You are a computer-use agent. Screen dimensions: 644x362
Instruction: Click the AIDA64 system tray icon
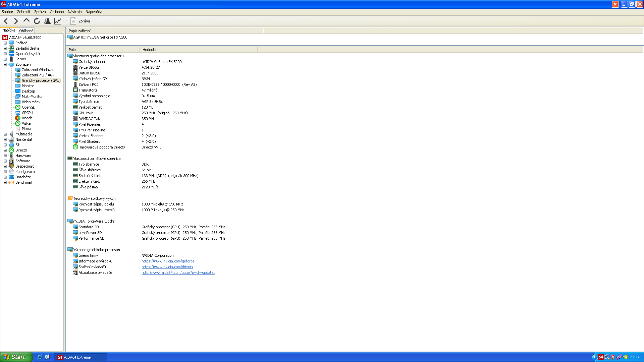point(601,357)
